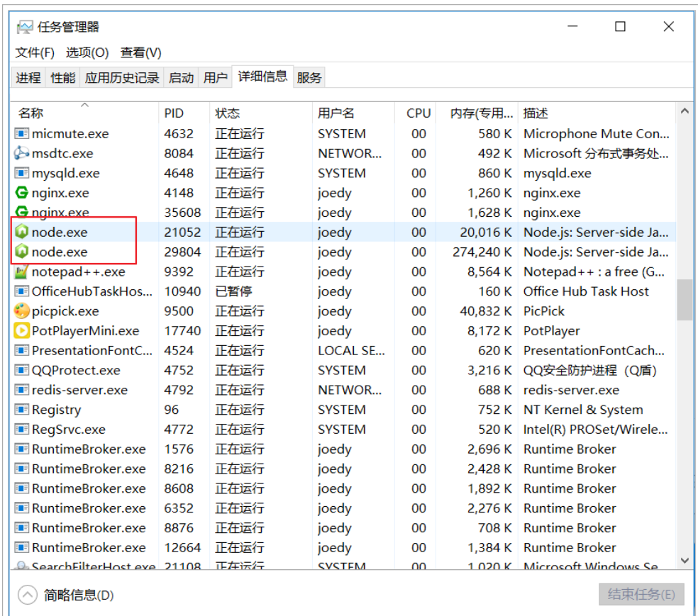698x616 pixels.
Task: Click the 简略信息(D) link text
Action: tap(79, 595)
